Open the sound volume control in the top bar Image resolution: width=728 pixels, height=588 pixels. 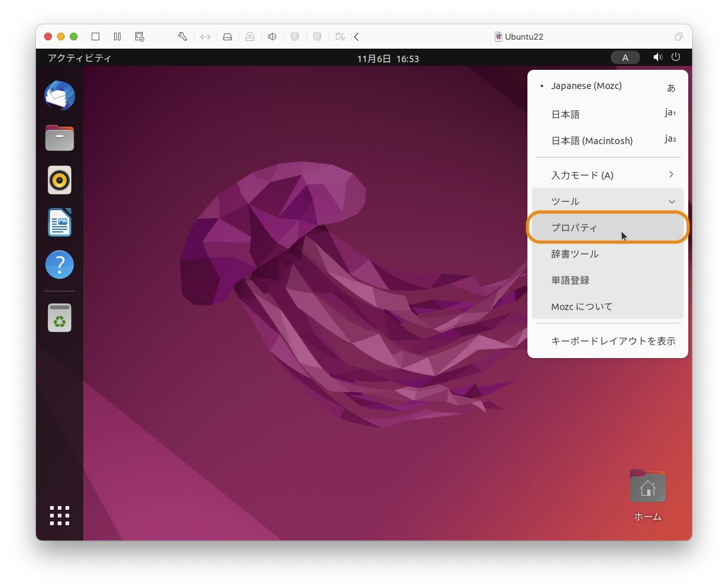658,57
